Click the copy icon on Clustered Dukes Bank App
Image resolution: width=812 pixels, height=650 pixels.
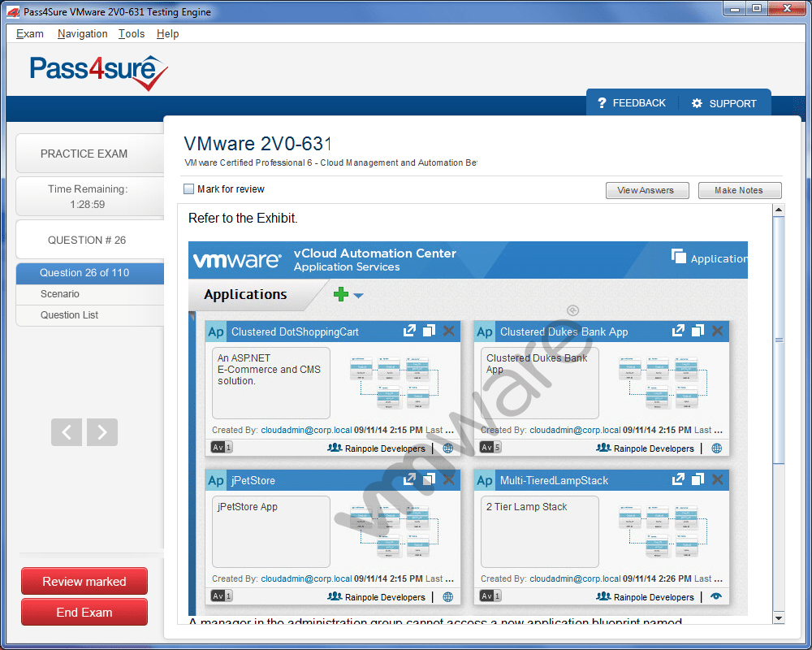(x=697, y=330)
